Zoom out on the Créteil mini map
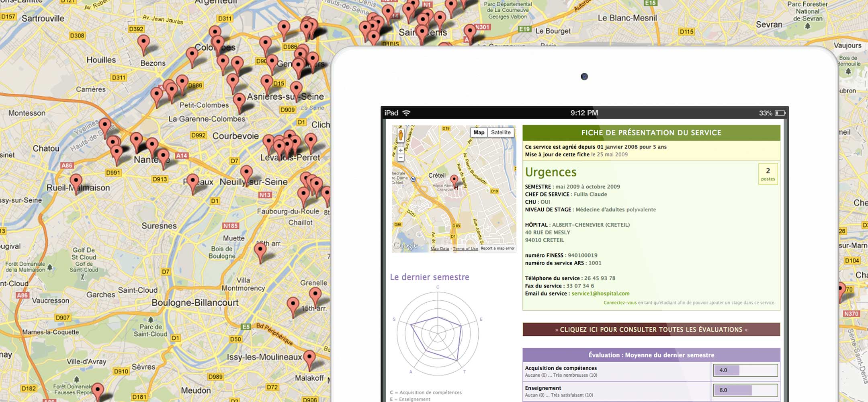Image resolution: width=868 pixels, height=402 pixels. (x=401, y=158)
